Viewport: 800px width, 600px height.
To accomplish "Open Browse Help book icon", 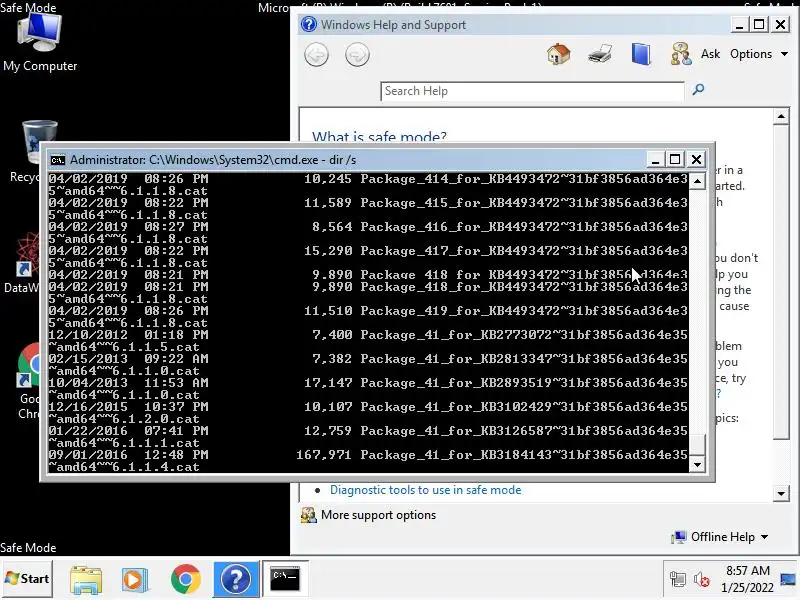I will click(641, 54).
